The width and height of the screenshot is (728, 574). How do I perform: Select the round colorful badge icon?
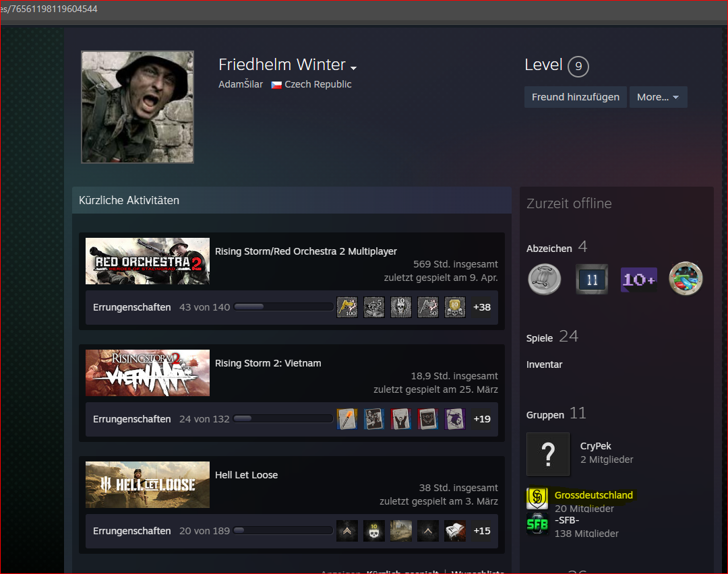686,279
